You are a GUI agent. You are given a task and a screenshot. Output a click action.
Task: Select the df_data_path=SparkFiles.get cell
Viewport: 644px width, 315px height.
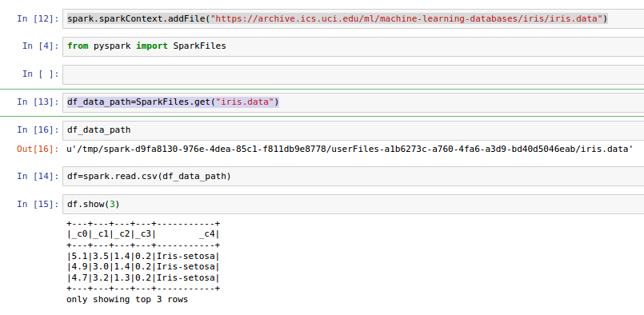pos(354,102)
